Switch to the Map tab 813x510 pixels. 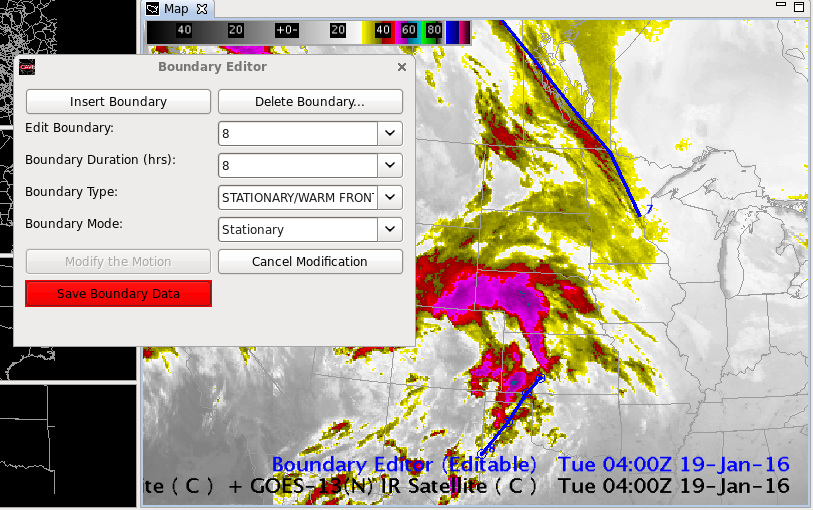pyautogui.click(x=176, y=9)
